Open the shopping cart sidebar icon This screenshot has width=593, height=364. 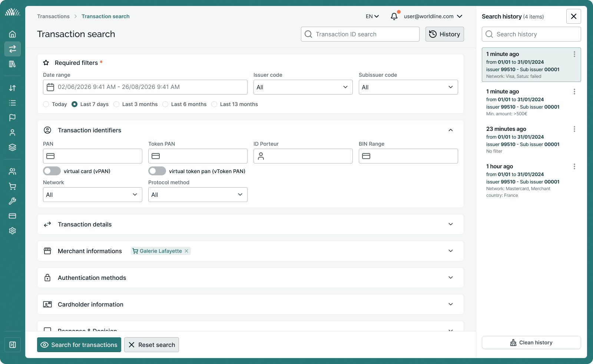pyautogui.click(x=12, y=186)
